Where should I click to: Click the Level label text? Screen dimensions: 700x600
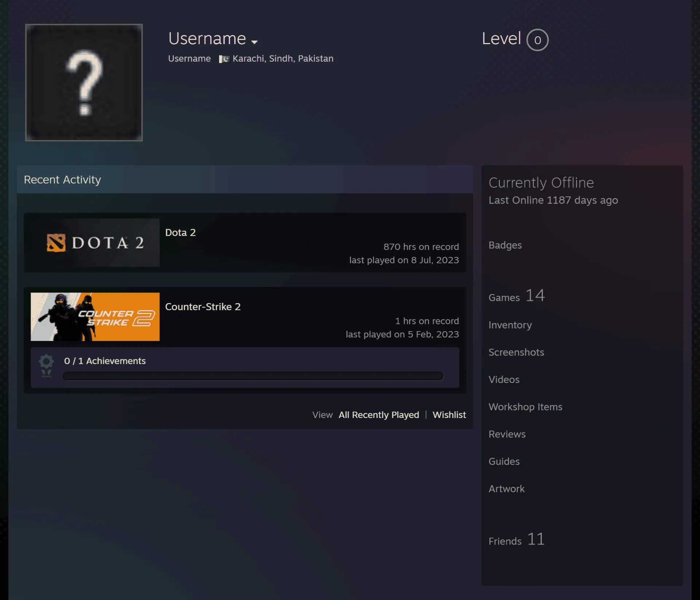pyautogui.click(x=501, y=39)
